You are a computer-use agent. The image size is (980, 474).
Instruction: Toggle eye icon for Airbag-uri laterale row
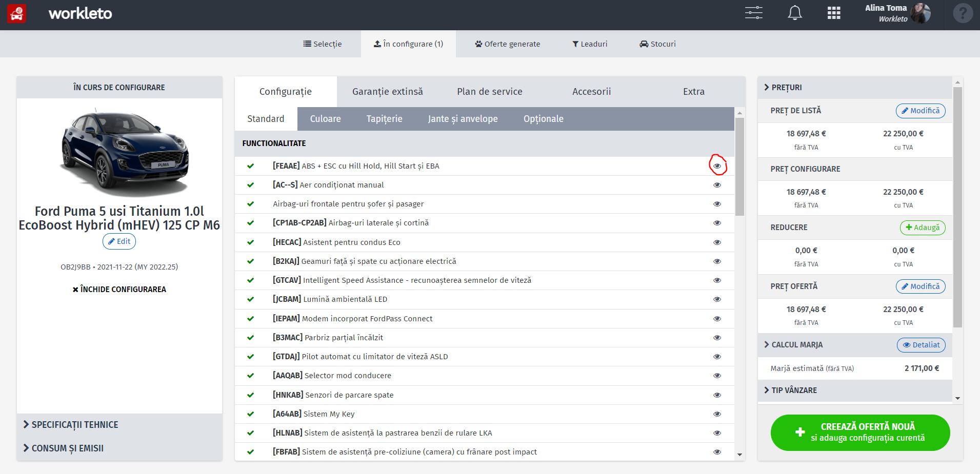click(x=717, y=223)
